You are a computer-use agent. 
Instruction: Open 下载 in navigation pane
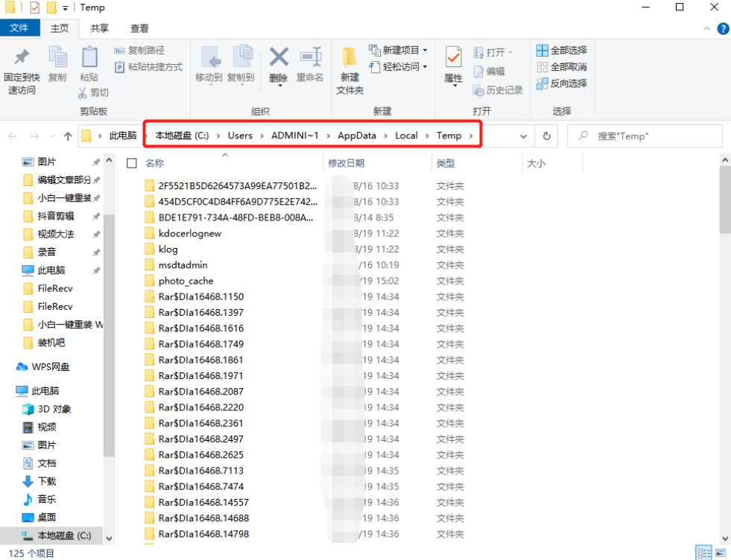tap(39, 481)
